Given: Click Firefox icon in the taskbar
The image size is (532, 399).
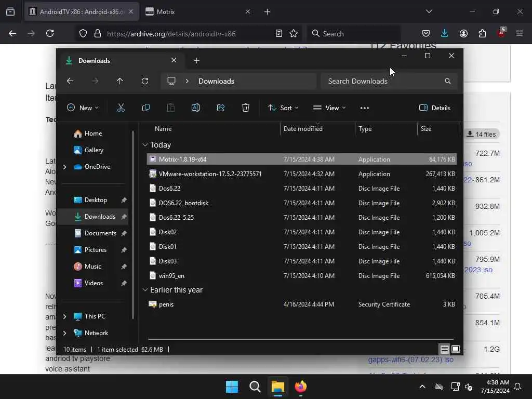Looking at the screenshot, I should pyautogui.click(x=301, y=387).
